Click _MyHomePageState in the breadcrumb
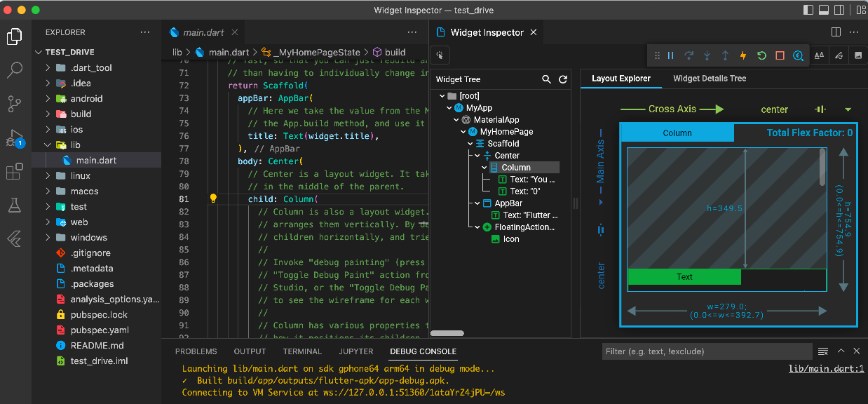Image resolution: width=868 pixels, height=404 pixels. pyautogui.click(x=317, y=53)
